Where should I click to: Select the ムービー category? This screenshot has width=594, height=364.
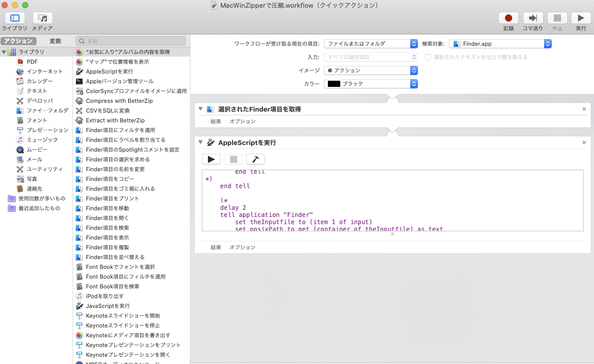37,150
